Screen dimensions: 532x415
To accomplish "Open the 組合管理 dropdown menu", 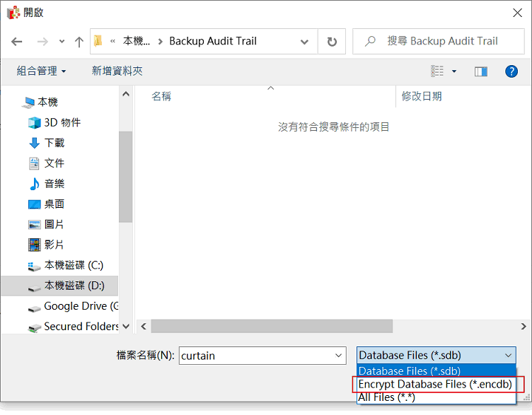I will pyautogui.click(x=41, y=71).
